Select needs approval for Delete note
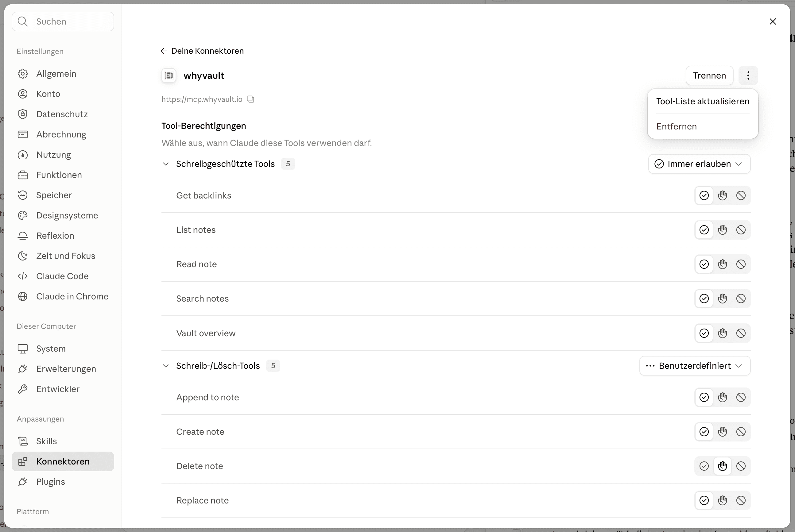 point(722,466)
